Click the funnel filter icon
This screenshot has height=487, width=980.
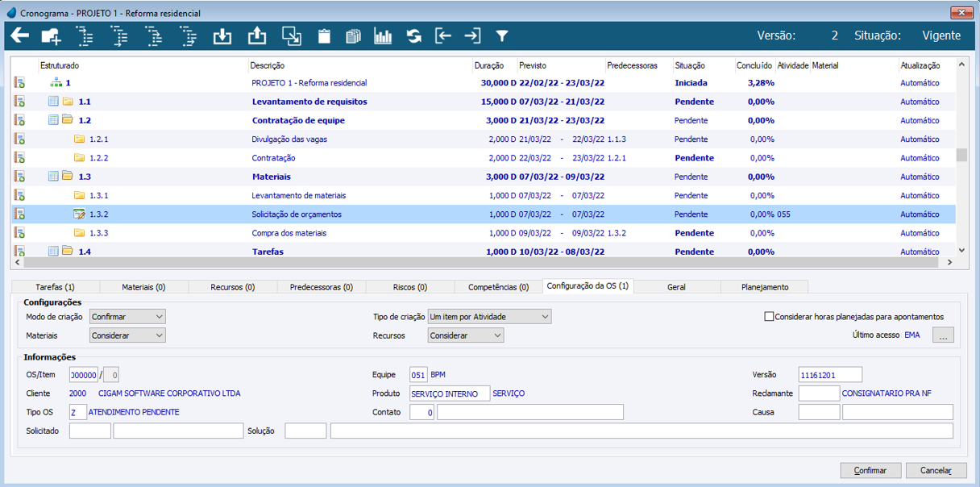[x=502, y=35]
